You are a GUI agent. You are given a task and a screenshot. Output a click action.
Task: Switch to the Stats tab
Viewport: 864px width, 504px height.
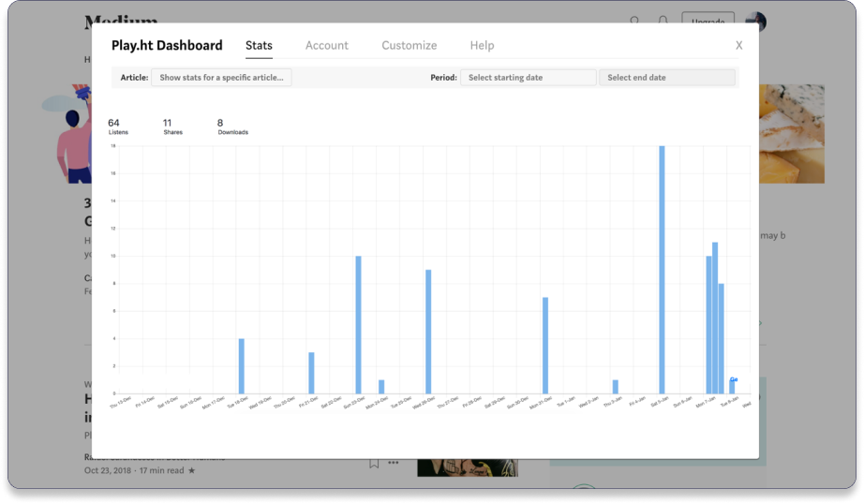pyautogui.click(x=259, y=45)
